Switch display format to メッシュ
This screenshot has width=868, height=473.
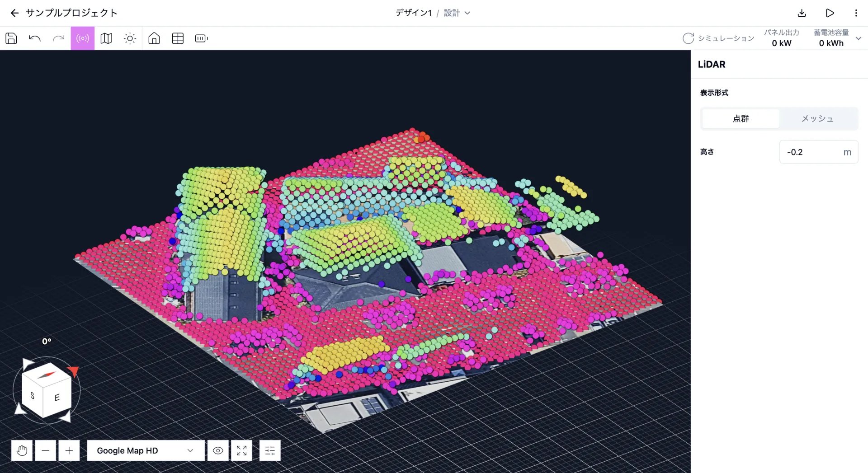817,118
